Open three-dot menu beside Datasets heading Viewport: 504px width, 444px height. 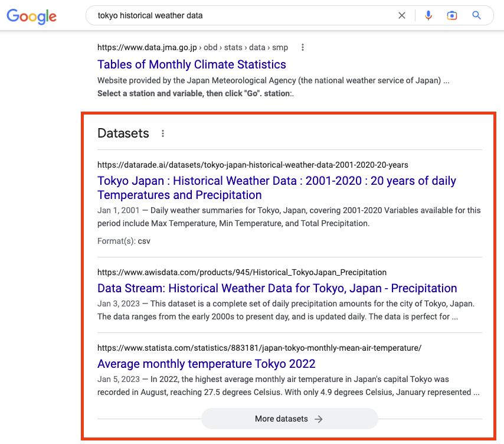[x=163, y=133]
